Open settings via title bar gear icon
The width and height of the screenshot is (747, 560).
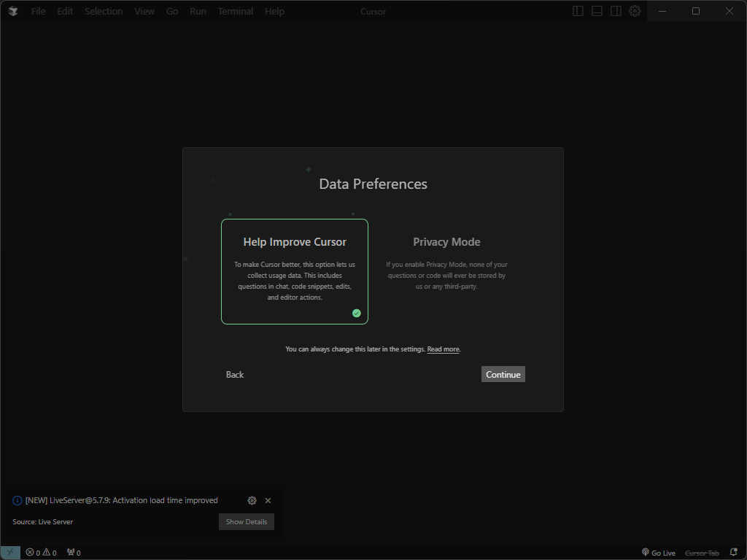coord(635,11)
